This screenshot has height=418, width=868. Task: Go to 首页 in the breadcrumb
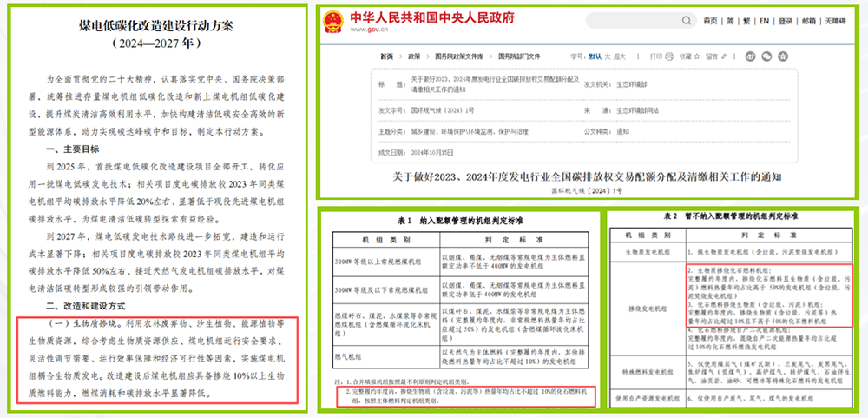(x=386, y=56)
